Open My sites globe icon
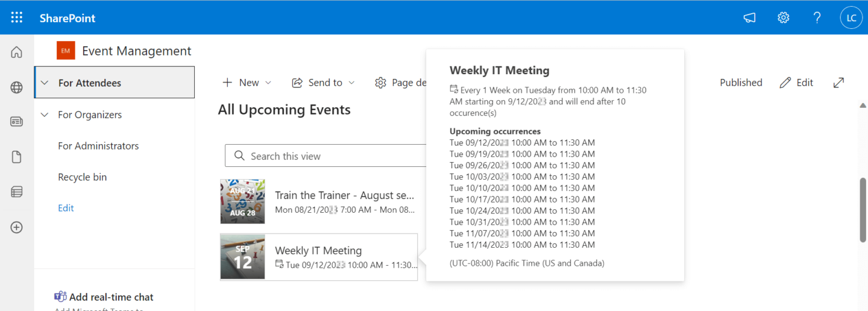868x311 pixels. [17, 87]
